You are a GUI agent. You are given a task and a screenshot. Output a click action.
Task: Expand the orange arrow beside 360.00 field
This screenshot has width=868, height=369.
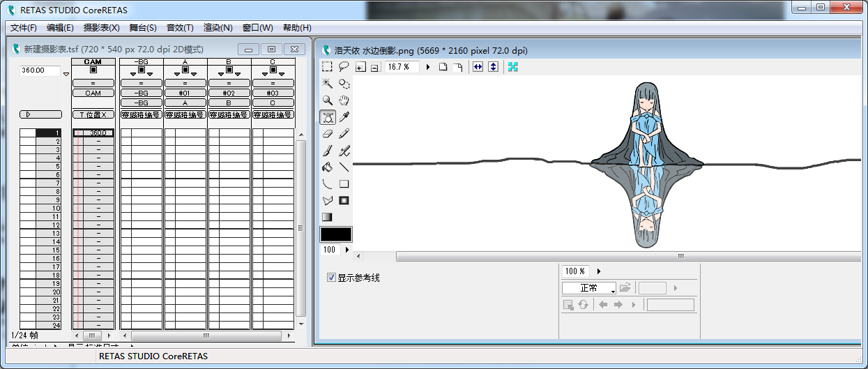click(x=66, y=74)
